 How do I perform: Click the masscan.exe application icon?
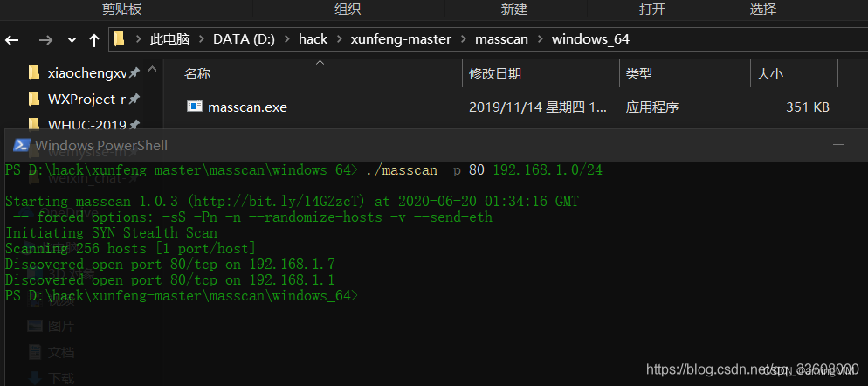point(195,106)
